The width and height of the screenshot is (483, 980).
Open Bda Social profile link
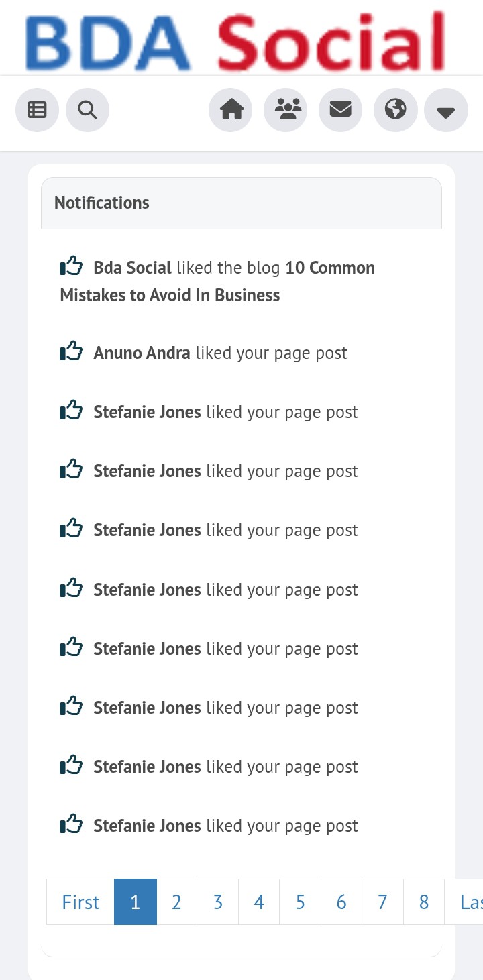[133, 268]
